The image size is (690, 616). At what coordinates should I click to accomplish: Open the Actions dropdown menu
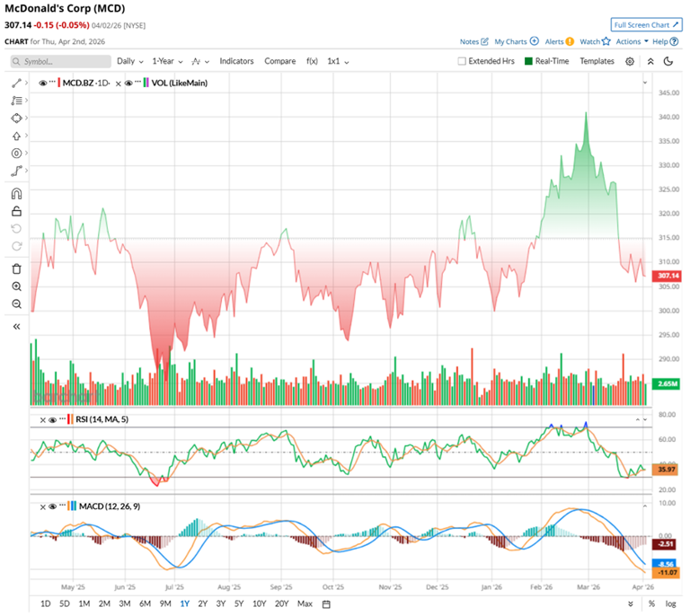631,41
